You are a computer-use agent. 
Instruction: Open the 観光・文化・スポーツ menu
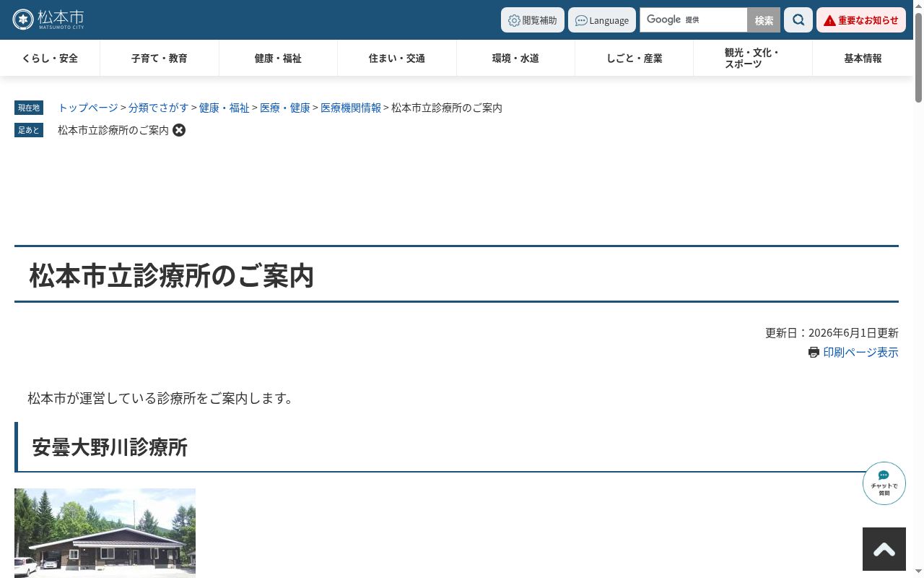click(x=753, y=58)
